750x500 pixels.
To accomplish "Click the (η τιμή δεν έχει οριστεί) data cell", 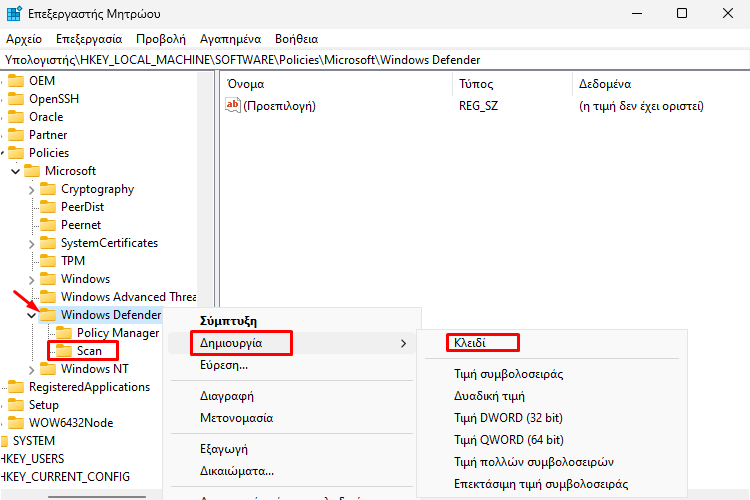I will [x=641, y=106].
